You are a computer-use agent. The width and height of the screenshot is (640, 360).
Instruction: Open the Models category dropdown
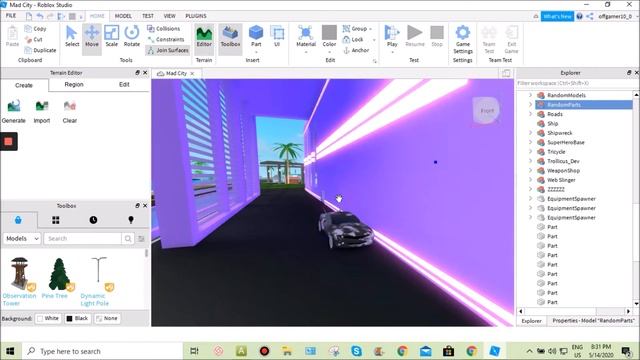pyautogui.click(x=22, y=238)
